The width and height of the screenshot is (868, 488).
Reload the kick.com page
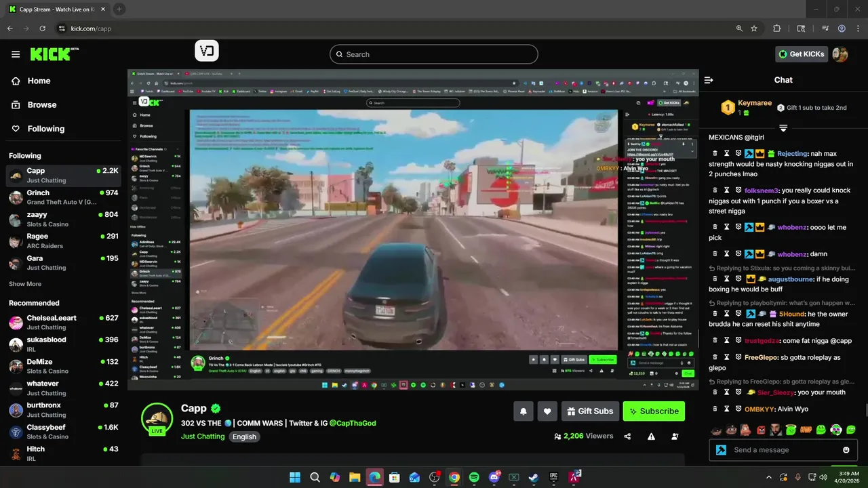click(x=42, y=28)
